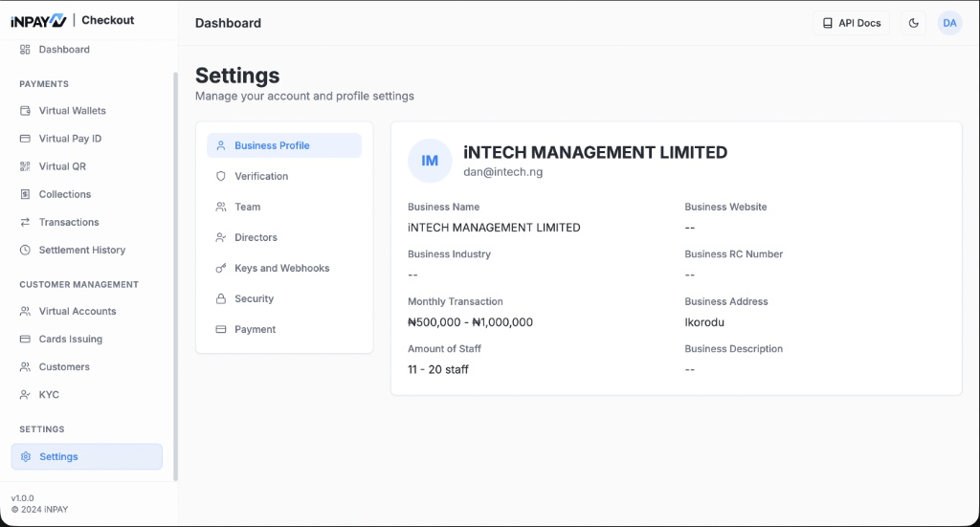This screenshot has width=980, height=527.
Task: Open the Payment settings tab
Action: (255, 329)
